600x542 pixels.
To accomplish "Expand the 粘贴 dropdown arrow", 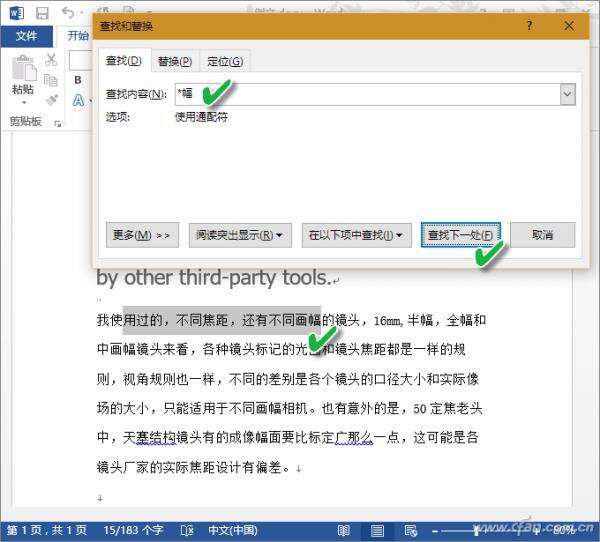I will point(24,103).
